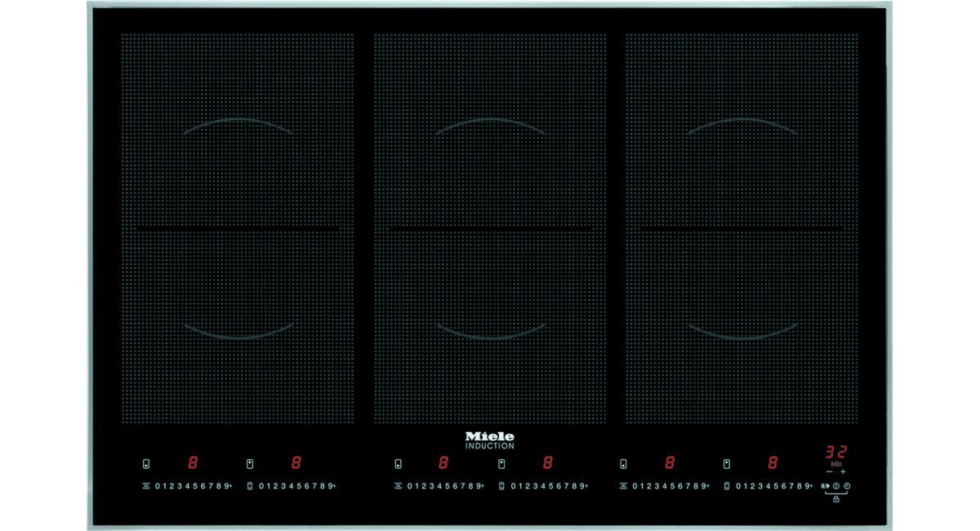Tap the right zones' bridging icon
The height and width of the screenshot is (531, 980).
coord(727,486)
